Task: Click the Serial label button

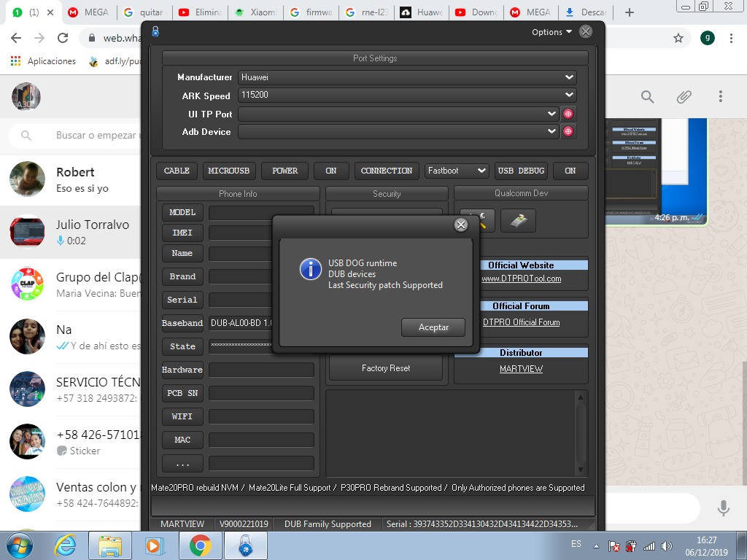Action: 182,300
